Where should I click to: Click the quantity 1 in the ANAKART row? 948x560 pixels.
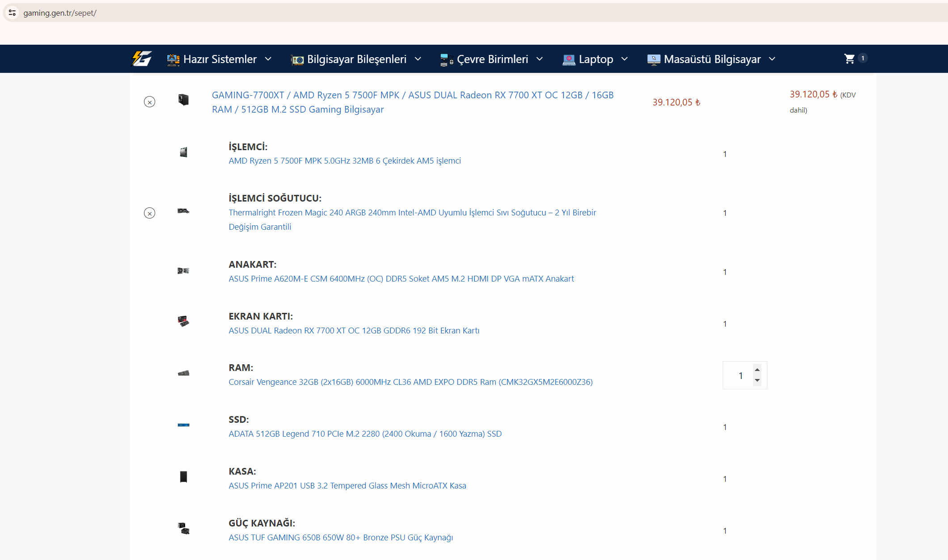725,272
